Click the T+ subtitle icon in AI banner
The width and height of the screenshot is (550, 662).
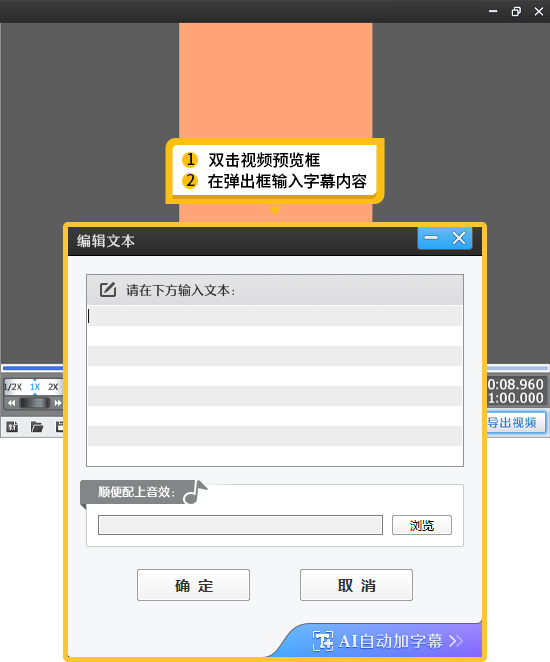[322, 641]
